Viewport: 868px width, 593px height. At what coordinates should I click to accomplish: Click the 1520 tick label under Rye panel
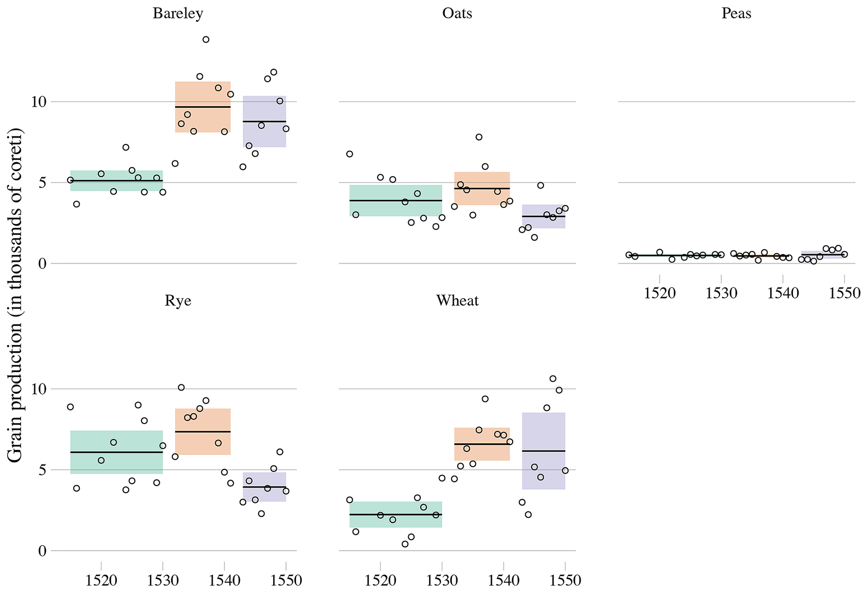101,581
